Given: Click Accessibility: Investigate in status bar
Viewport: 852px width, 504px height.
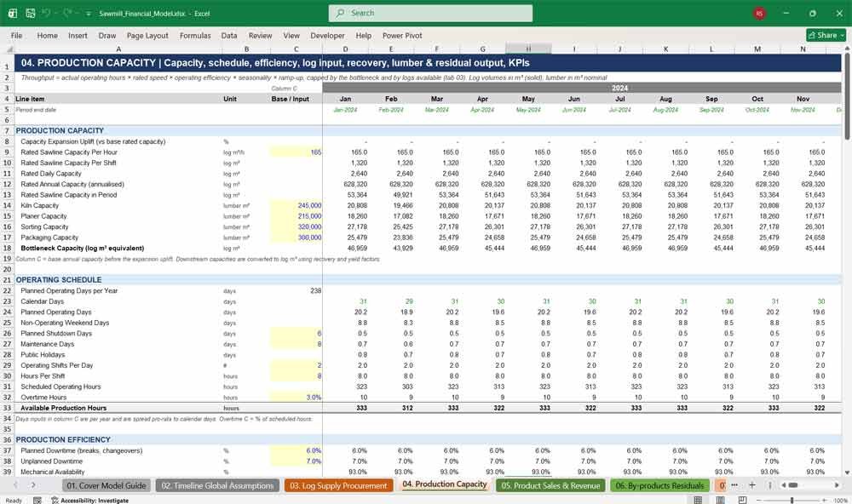Looking at the screenshot, I should tap(89, 501).
